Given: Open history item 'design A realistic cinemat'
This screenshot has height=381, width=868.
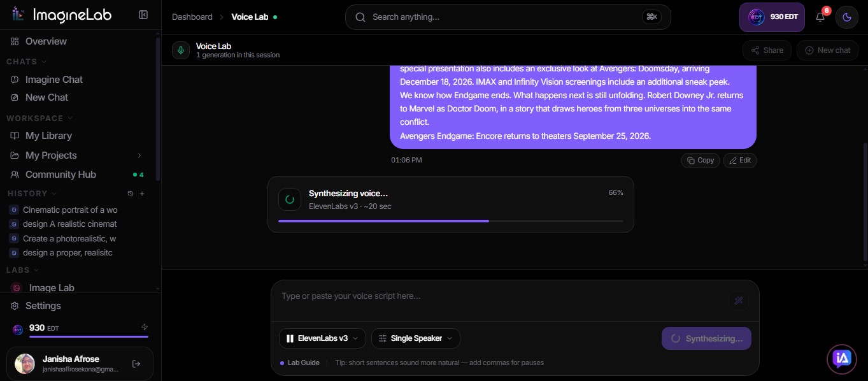Looking at the screenshot, I should [x=70, y=224].
